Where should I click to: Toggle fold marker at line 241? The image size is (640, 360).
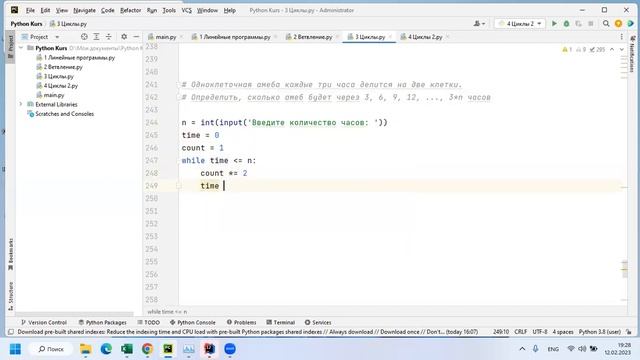(179, 84)
